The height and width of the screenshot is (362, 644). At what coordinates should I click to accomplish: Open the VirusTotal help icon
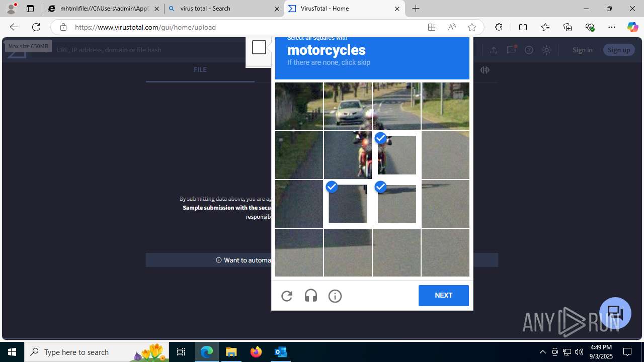coord(529,50)
